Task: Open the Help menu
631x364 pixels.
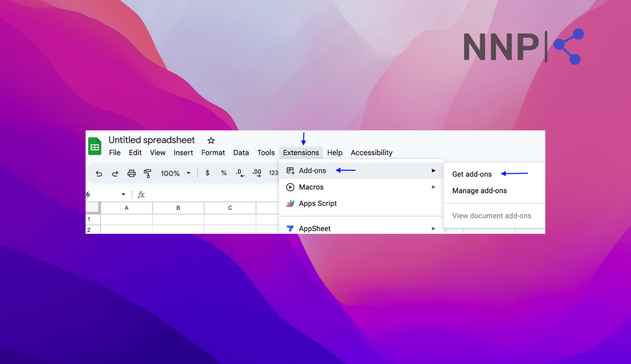Action: [335, 152]
